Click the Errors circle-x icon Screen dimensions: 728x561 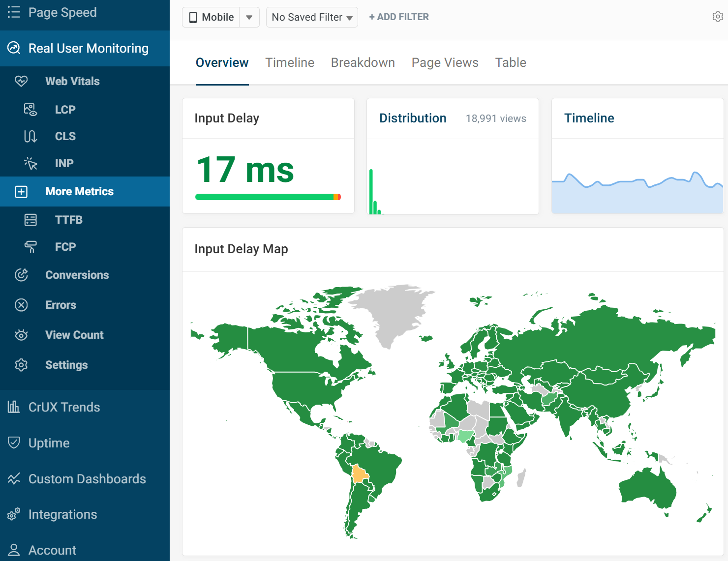[x=21, y=305]
